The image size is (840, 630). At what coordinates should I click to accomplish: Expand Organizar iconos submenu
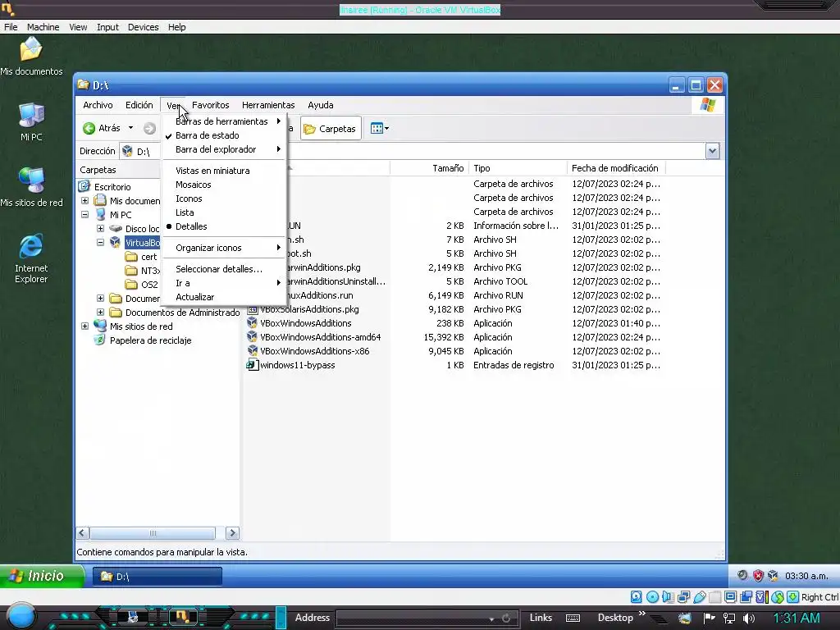click(225, 248)
